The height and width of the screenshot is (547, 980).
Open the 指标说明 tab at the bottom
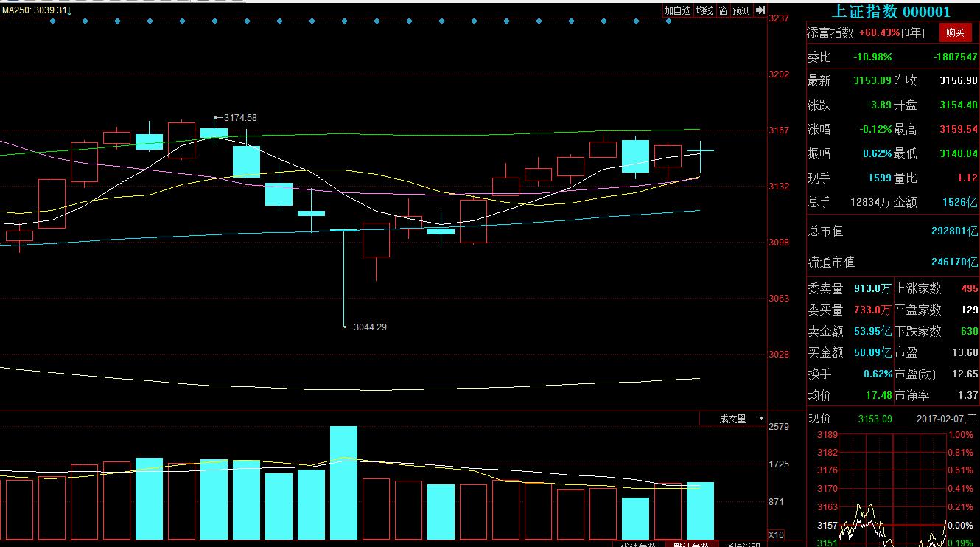[742, 546]
